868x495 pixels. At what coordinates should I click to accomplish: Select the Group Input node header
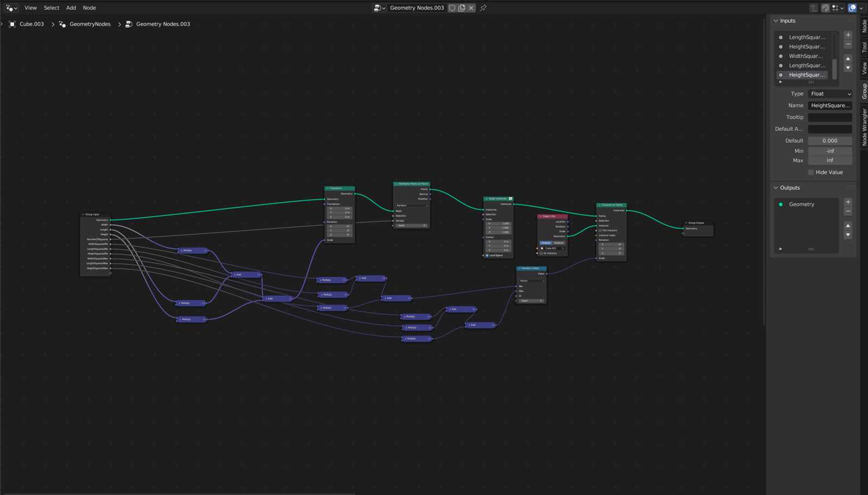click(x=95, y=214)
